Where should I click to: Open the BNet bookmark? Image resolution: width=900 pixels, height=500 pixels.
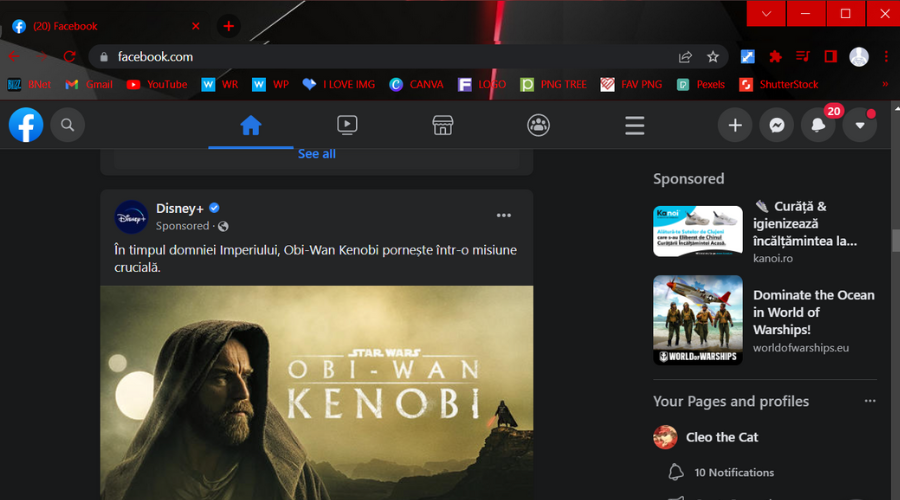coord(29,84)
